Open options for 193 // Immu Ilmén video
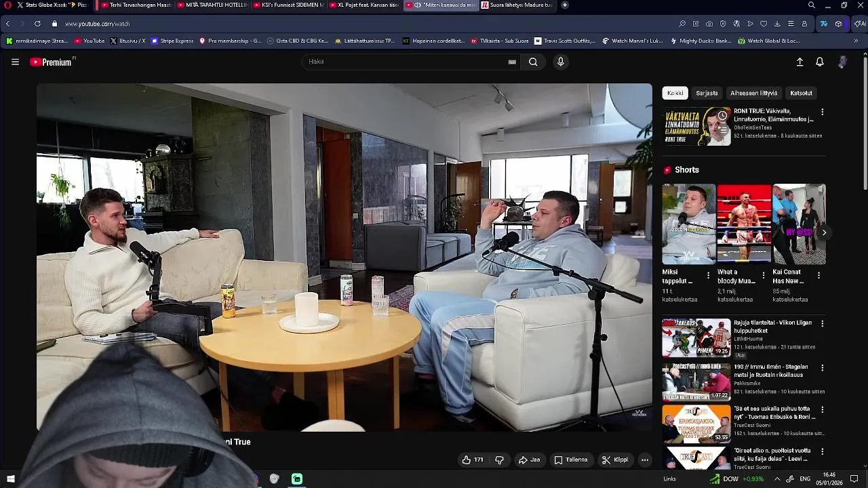The image size is (868, 488). click(x=823, y=368)
